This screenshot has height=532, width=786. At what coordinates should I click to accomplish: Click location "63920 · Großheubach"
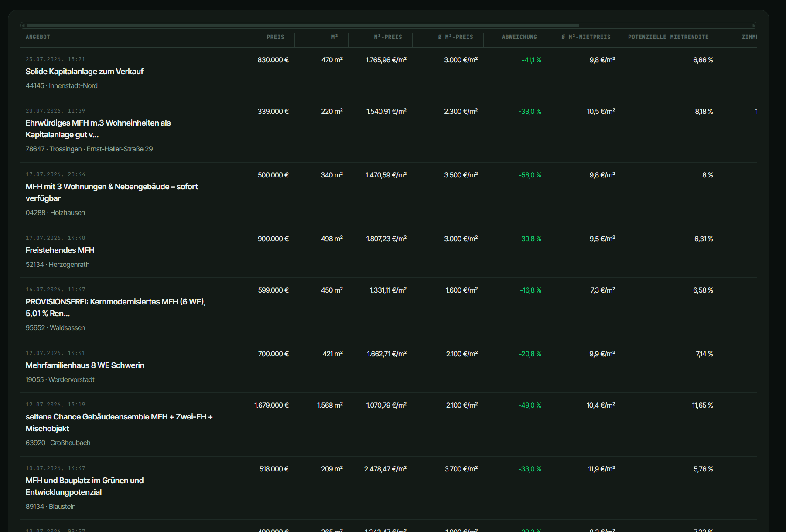click(58, 443)
